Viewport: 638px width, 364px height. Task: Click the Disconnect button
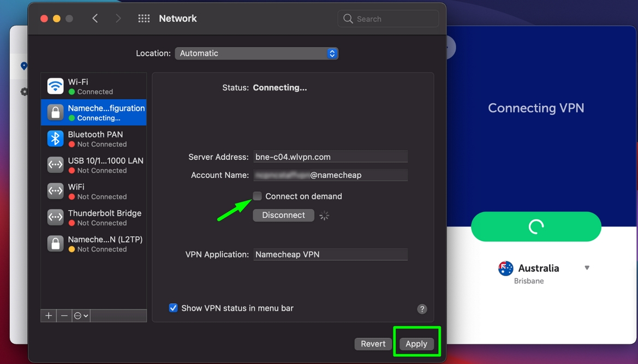pos(283,215)
